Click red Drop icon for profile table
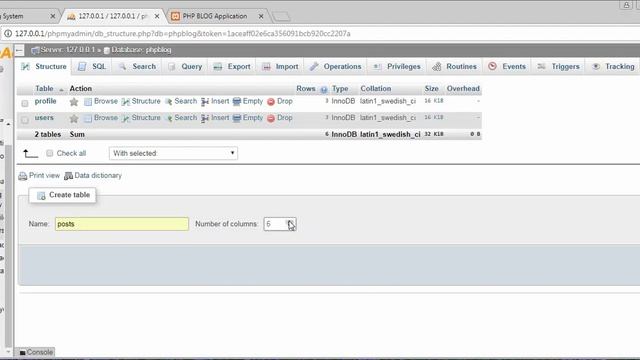 (x=271, y=102)
